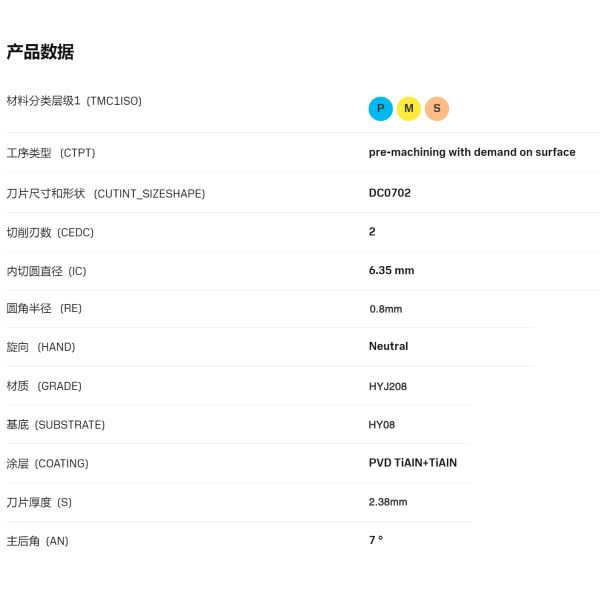
Task: Click the 产品数据 heading
Action: point(40,52)
